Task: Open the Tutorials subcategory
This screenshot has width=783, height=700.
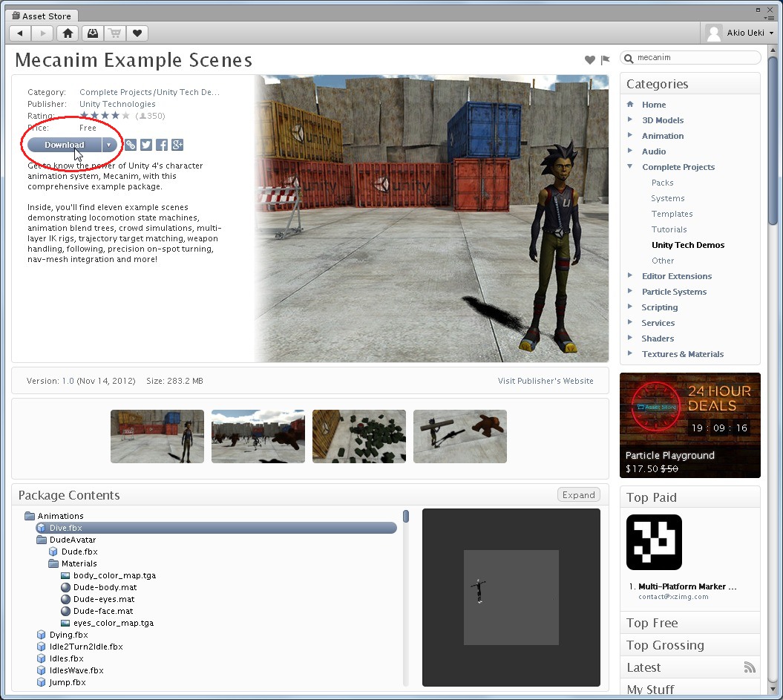Action: (x=669, y=229)
